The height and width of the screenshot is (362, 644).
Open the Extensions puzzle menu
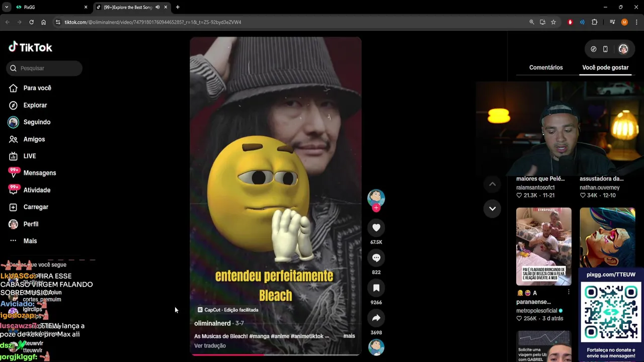595,22
